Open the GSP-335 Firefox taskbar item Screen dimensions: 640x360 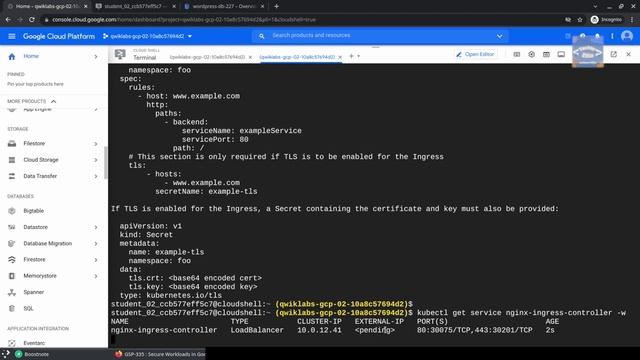[160, 354]
